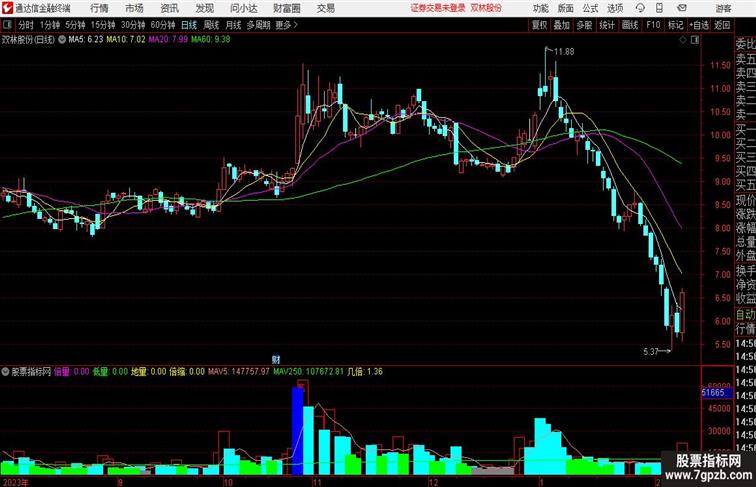
Task: Click the 双林股份(日线) chart title
Action: click(28, 40)
